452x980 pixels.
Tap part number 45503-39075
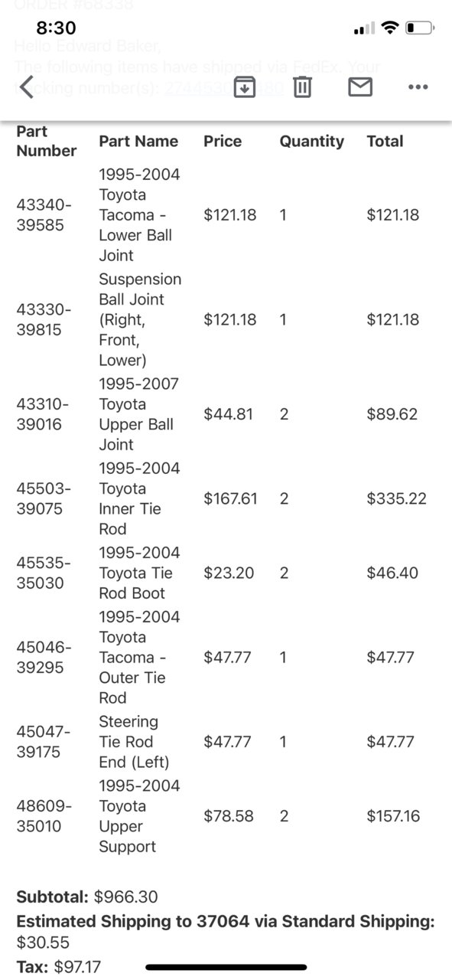[44, 498]
